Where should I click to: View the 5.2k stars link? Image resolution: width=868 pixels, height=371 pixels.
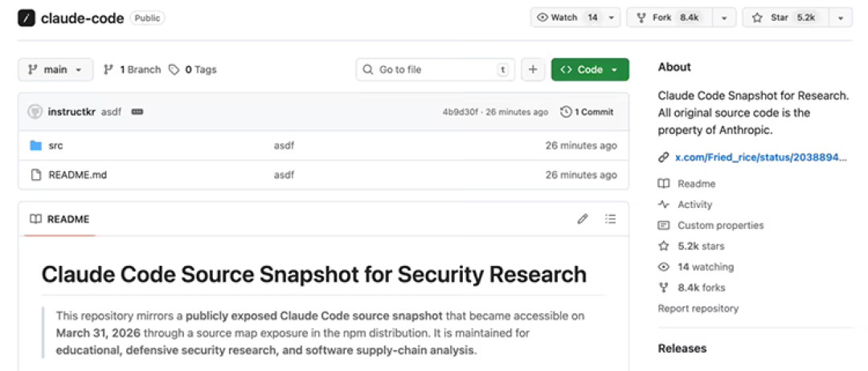coord(701,246)
